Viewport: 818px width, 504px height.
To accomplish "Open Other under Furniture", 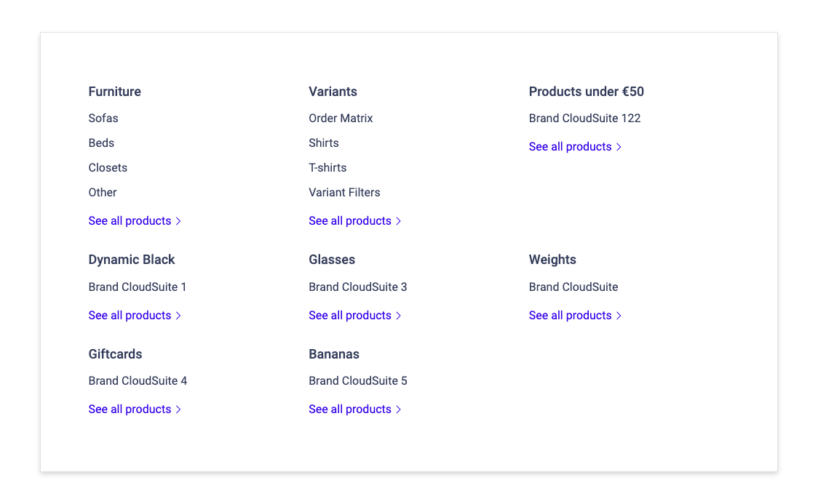I will (103, 192).
